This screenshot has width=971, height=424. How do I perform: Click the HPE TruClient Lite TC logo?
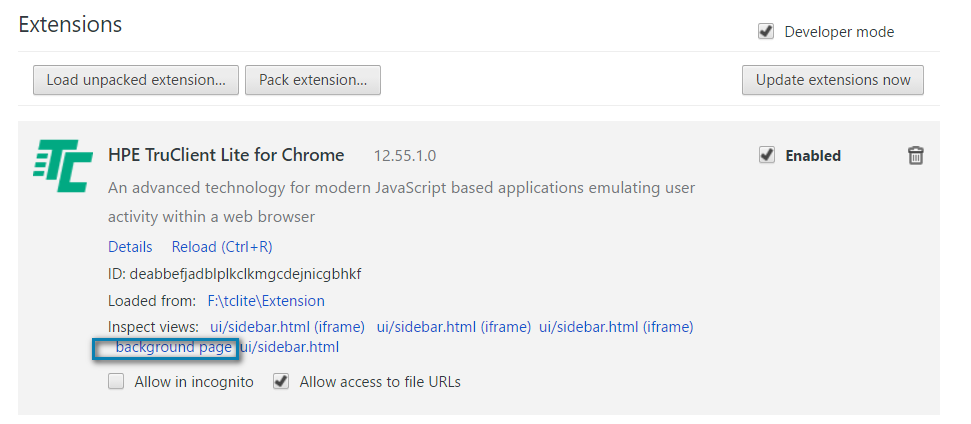pos(63,166)
